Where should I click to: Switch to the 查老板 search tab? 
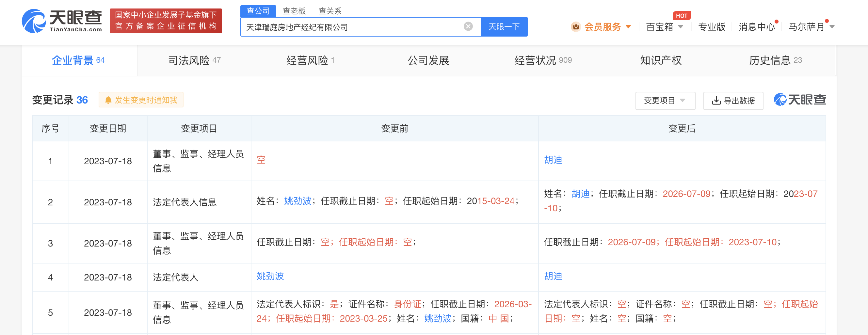294,10
